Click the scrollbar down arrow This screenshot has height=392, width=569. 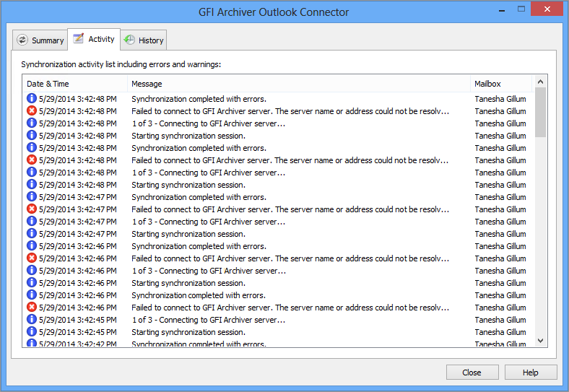tap(540, 340)
